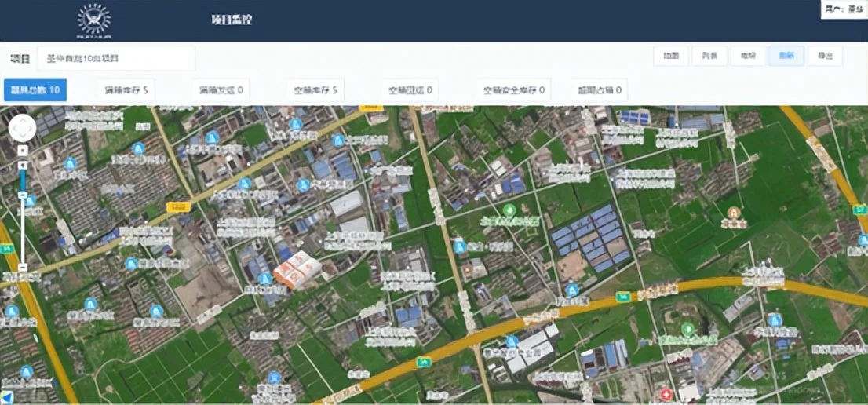Click the orange landmark marker in the green fields

point(734,212)
